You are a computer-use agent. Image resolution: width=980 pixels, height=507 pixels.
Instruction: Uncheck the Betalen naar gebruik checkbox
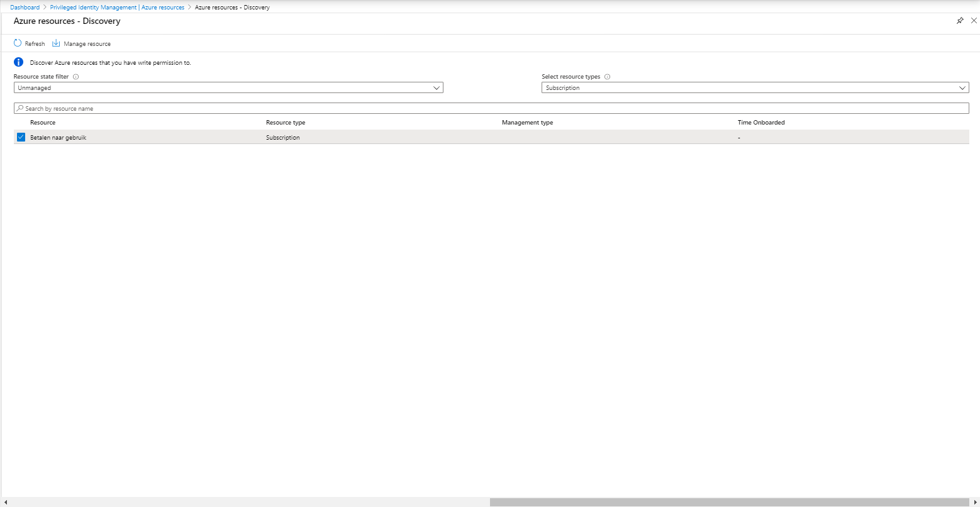click(x=21, y=137)
